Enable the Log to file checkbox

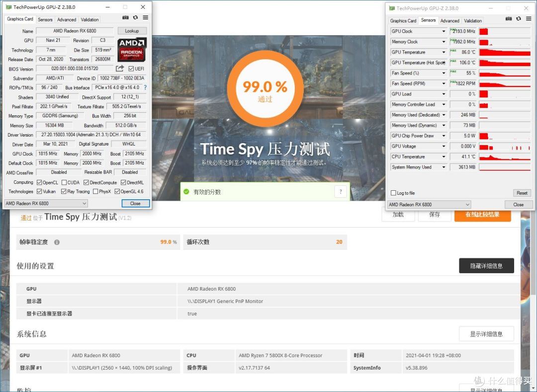[393, 193]
